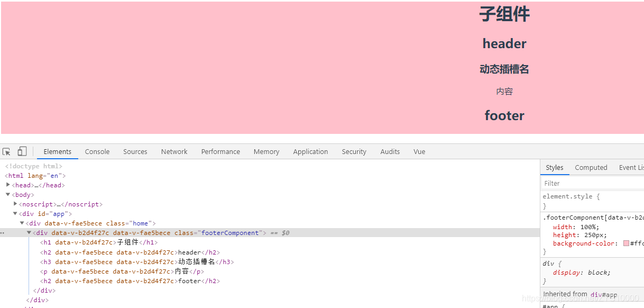The image size is (644, 308).
Task: Open the Performance tab
Action: pyautogui.click(x=220, y=152)
